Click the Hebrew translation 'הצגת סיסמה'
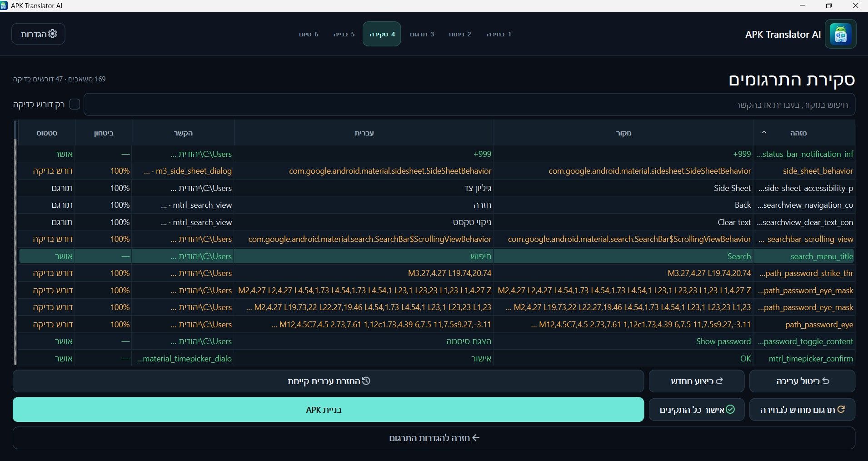This screenshot has height=461, width=868. [x=469, y=341]
